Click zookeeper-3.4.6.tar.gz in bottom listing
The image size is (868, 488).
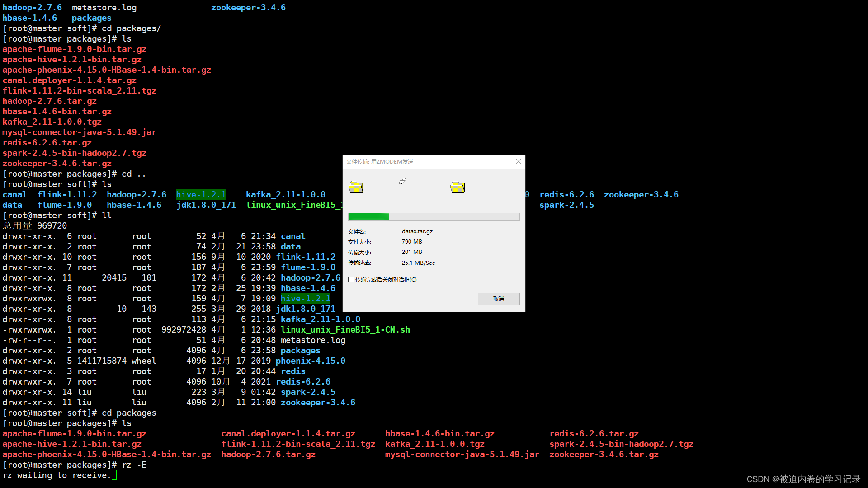coord(604,455)
